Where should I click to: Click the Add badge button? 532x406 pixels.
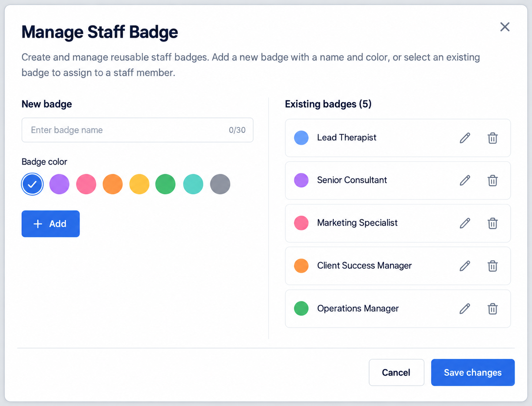pos(50,224)
